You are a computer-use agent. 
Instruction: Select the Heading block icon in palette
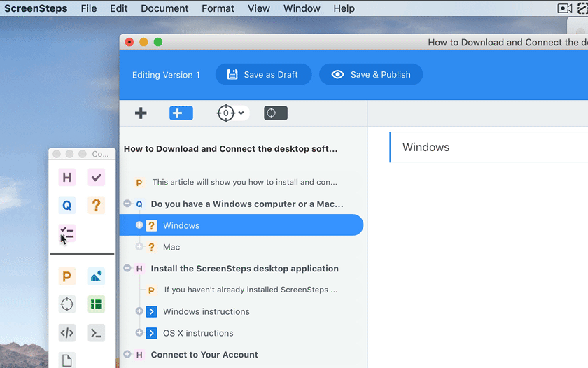click(67, 177)
